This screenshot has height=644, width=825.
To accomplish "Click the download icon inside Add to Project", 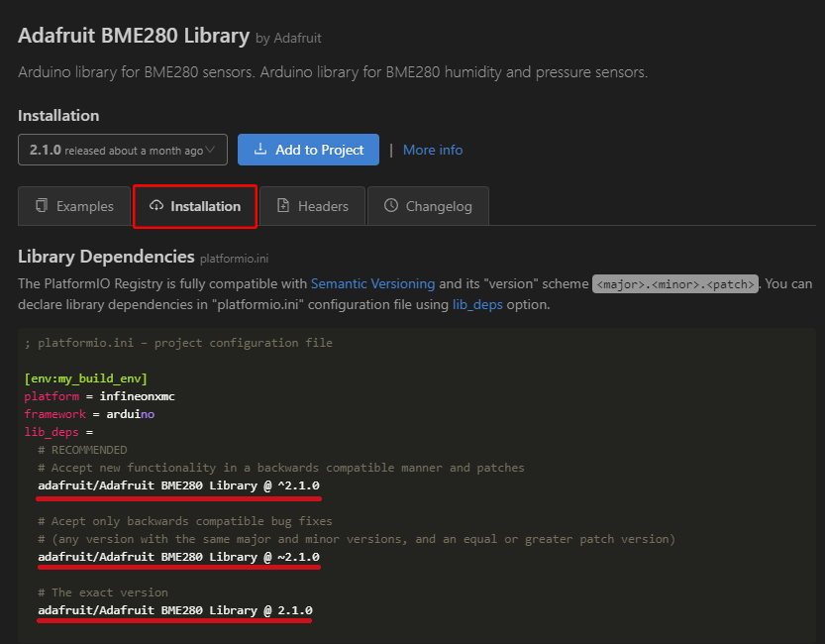I will [259, 150].
